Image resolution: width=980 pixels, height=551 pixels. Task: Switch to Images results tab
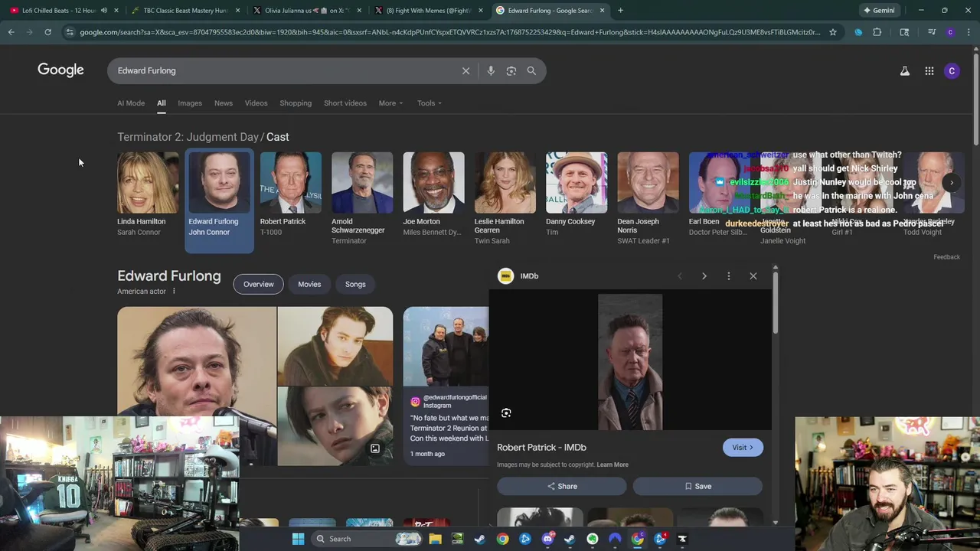pos(190,103)
